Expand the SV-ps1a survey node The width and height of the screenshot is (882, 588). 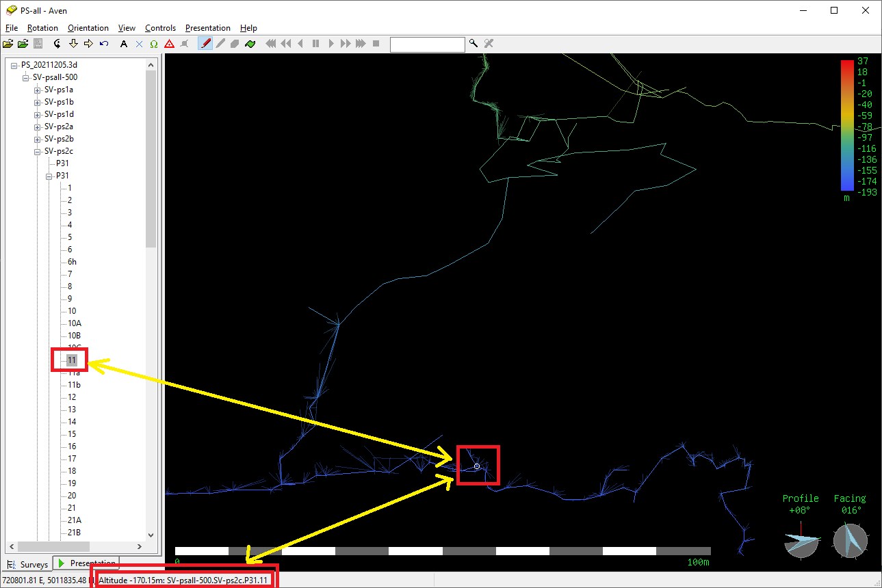click(x=38, y=90)
